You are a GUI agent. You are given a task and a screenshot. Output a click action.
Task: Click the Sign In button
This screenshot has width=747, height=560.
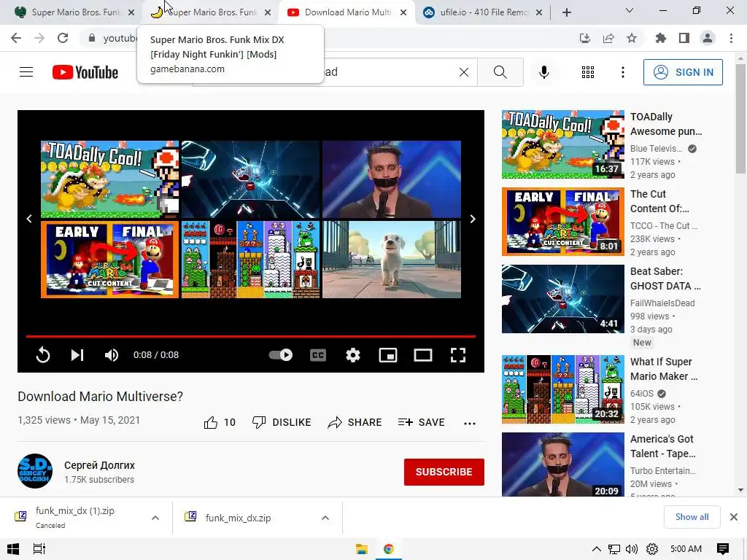tap(683, 72)
